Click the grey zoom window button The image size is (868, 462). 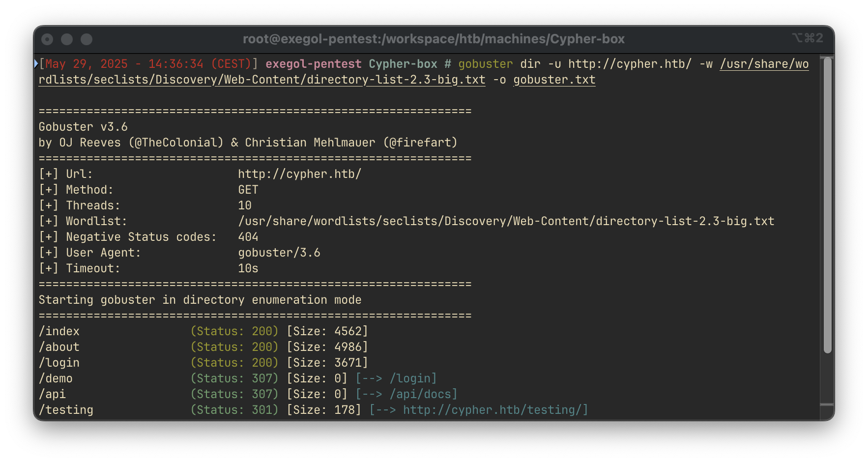87,39
